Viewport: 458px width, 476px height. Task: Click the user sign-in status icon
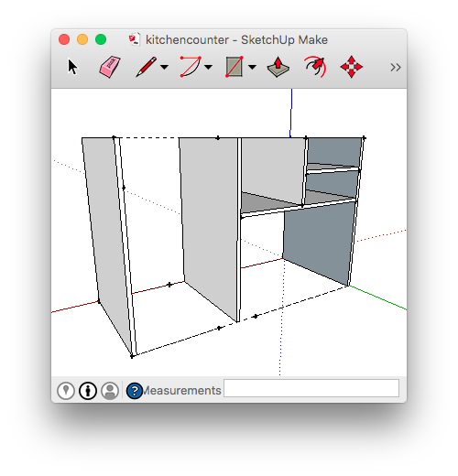(x=110, y=391)
